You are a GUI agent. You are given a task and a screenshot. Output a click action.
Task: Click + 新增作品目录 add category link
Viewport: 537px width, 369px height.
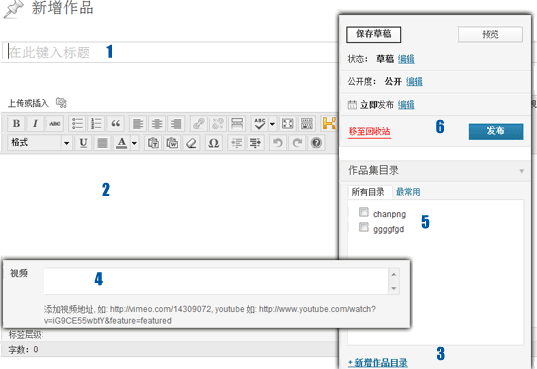(x=378, y=362)
